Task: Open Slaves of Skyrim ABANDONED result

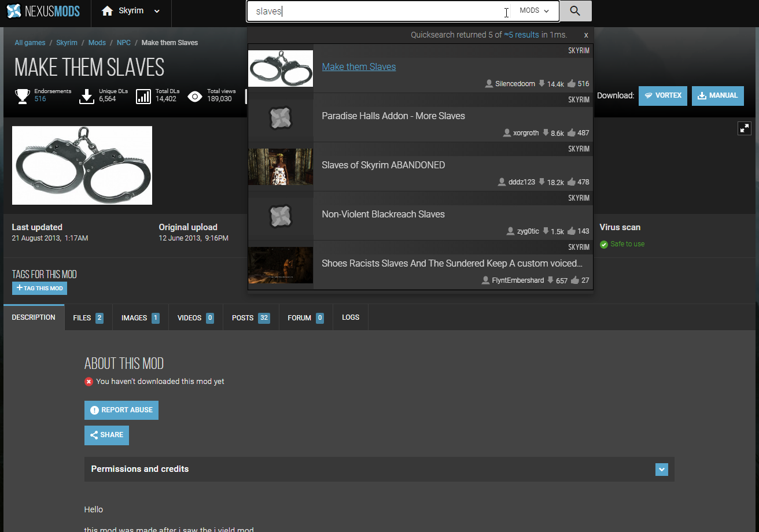Action: [x=384, y=165]
